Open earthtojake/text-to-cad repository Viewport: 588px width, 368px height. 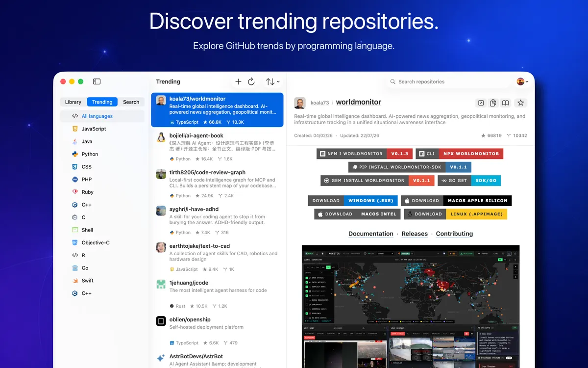pos(217,257)
